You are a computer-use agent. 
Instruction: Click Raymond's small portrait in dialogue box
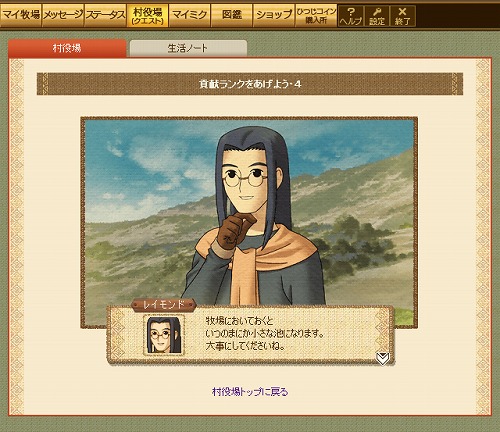coord(164,335)
